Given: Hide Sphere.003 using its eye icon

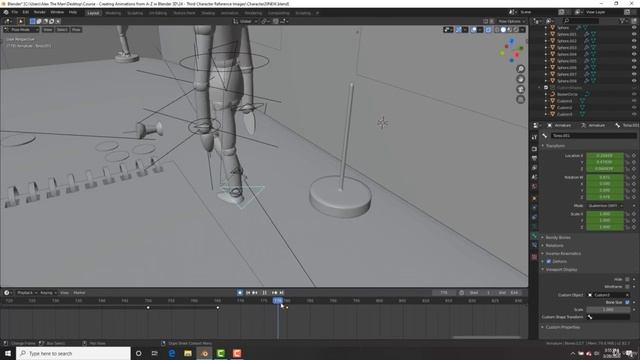Looking at the screenshot, I should pyautogui.click(x=634, y=47).
